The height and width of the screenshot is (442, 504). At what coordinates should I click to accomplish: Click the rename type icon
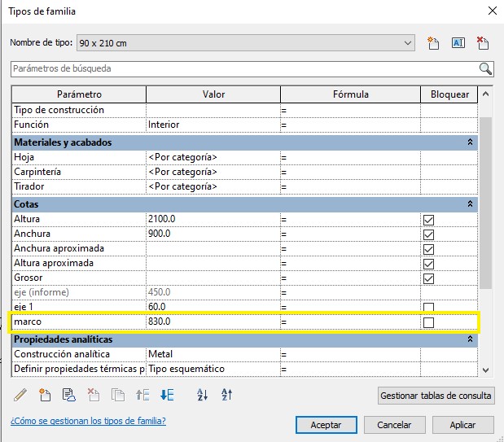tap(458, 43)
